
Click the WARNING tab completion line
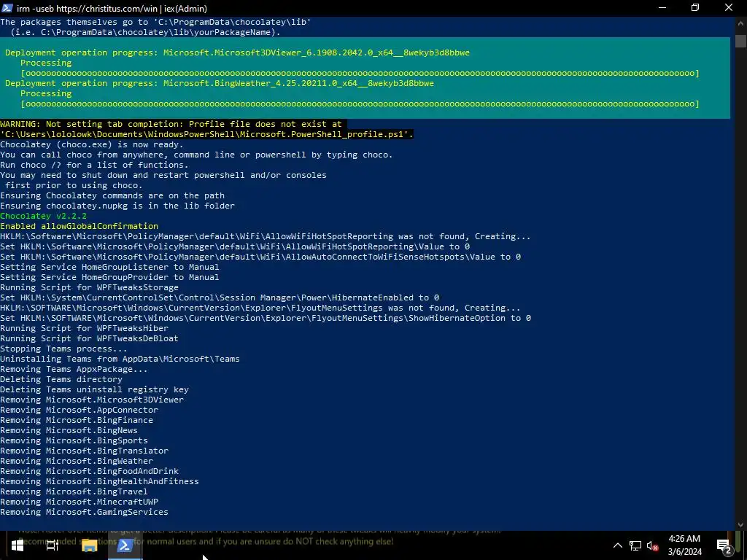tap(171, 124)
